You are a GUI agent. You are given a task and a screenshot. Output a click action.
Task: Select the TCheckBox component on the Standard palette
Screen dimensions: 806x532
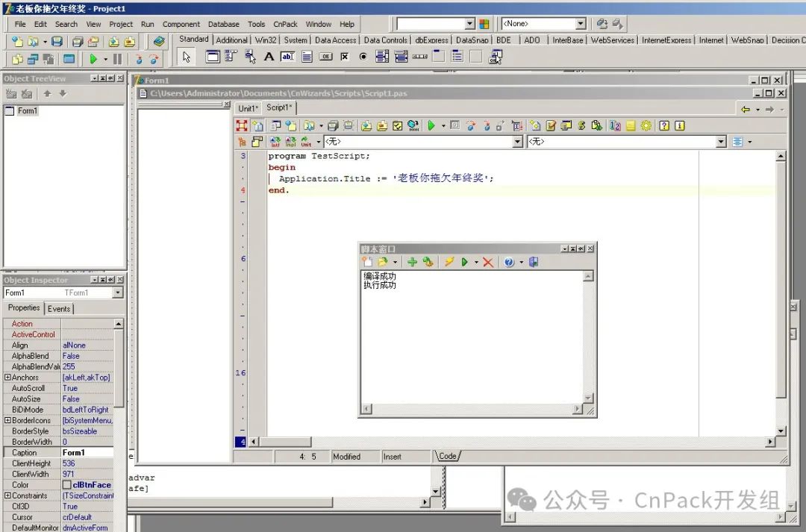click(x=344, y=57)
